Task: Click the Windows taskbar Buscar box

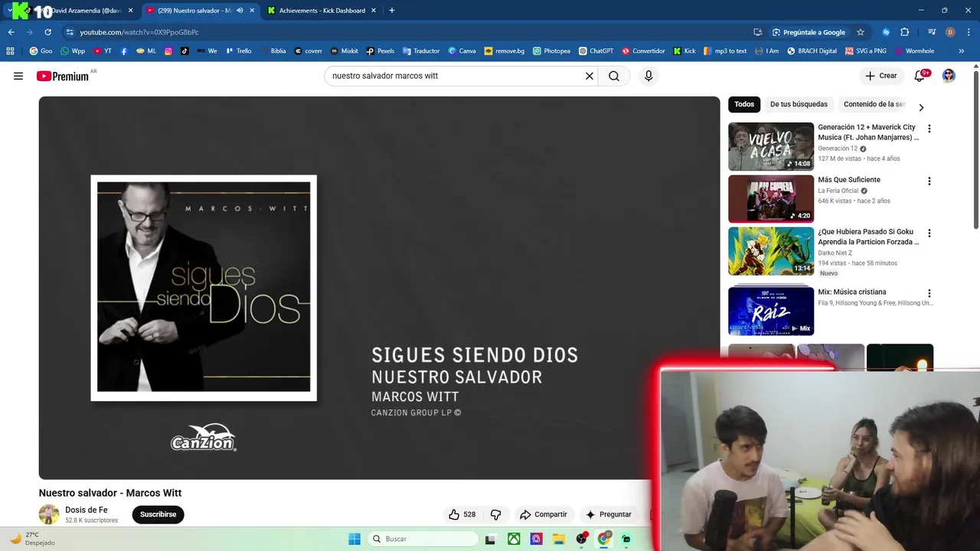Action: (x=423, y=539)
